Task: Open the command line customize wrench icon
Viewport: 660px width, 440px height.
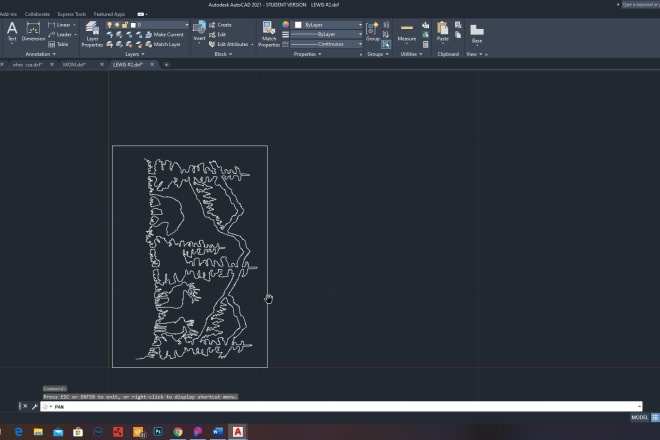Action: click(35, 407)
